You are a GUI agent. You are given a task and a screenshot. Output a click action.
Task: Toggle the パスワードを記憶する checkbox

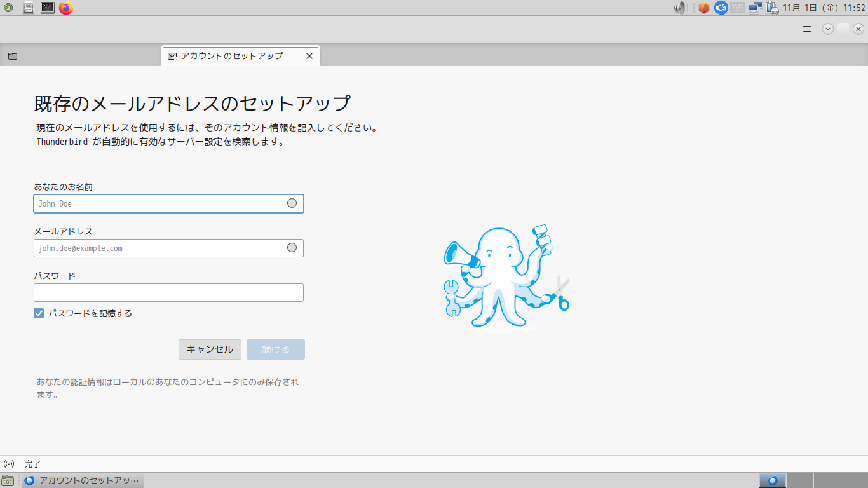point(39,313)
